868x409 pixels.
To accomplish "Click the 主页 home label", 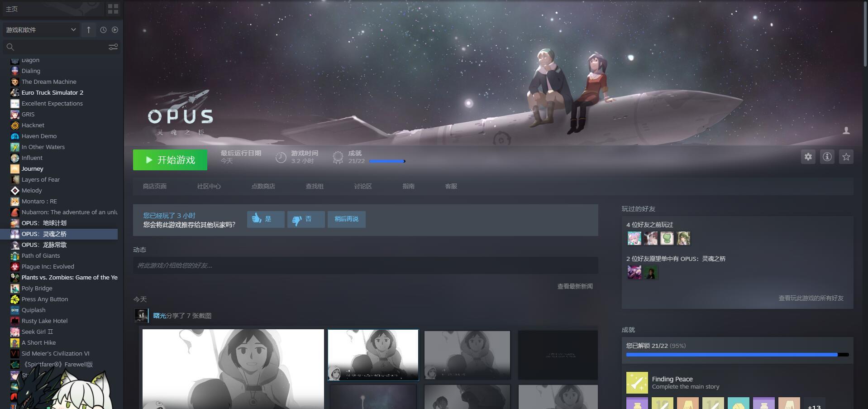I will [12, 9].
